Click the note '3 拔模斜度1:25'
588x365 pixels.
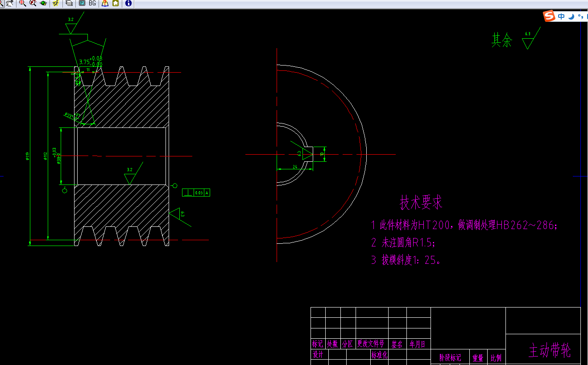coord(406,260)
